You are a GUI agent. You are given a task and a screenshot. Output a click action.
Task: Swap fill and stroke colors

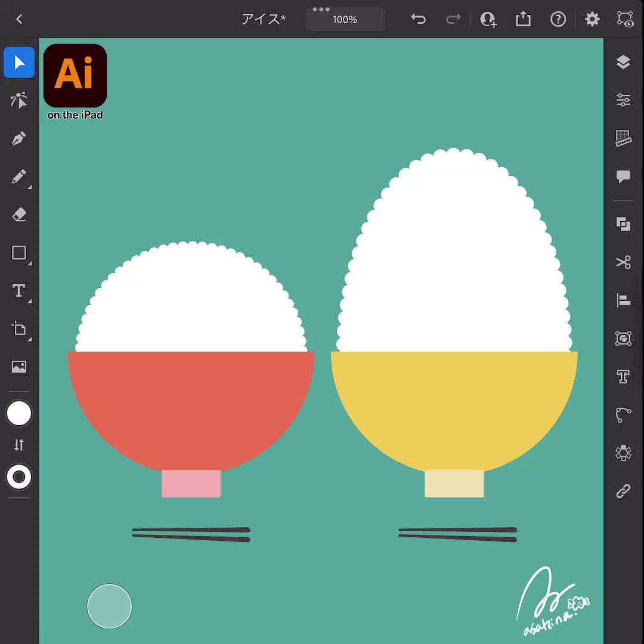pyautogui.click(x=19, y=445)
